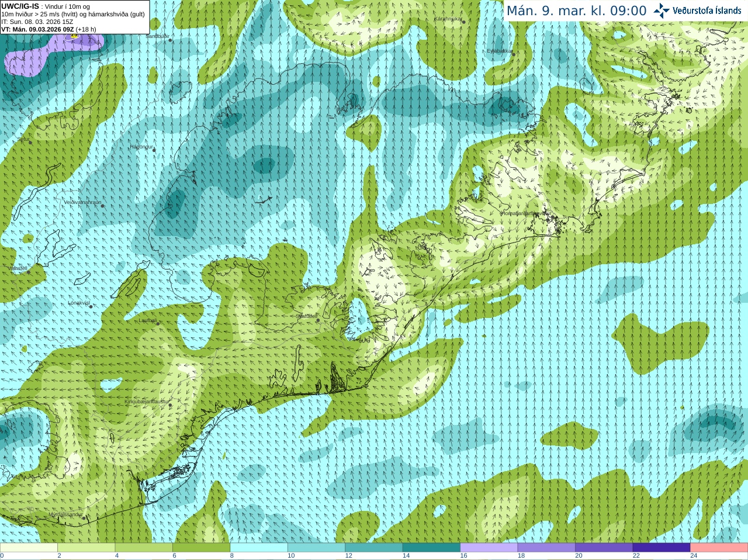Click the yellow gust marker on the purple area
The height and width of the screenshot is (560, 748).
point(74,36)
